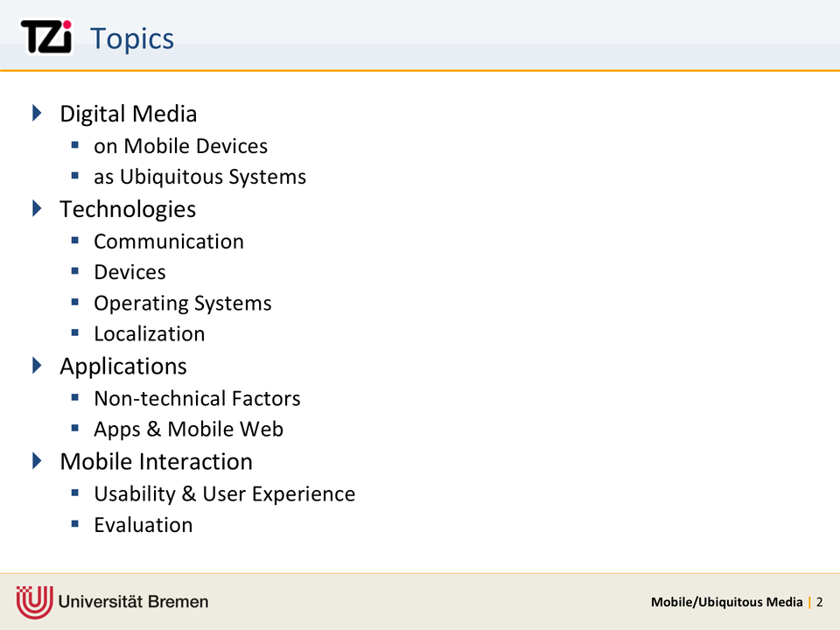Click the slide number 2 in footer

(x=820, y=602)
